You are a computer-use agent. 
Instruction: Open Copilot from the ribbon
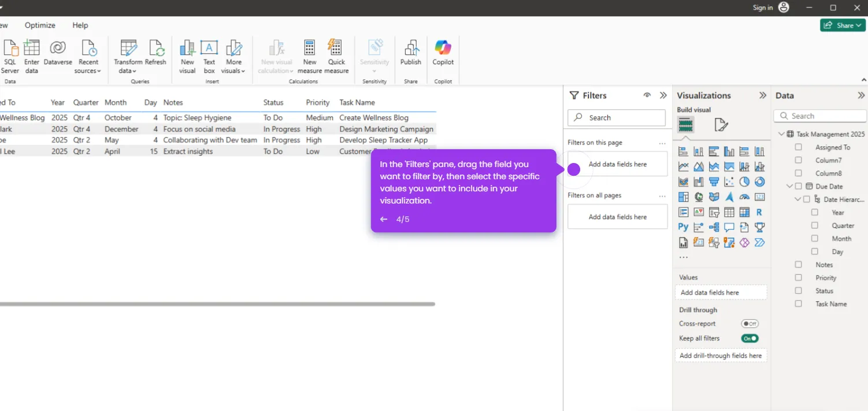pyautogui.click(x=443, y=53)
